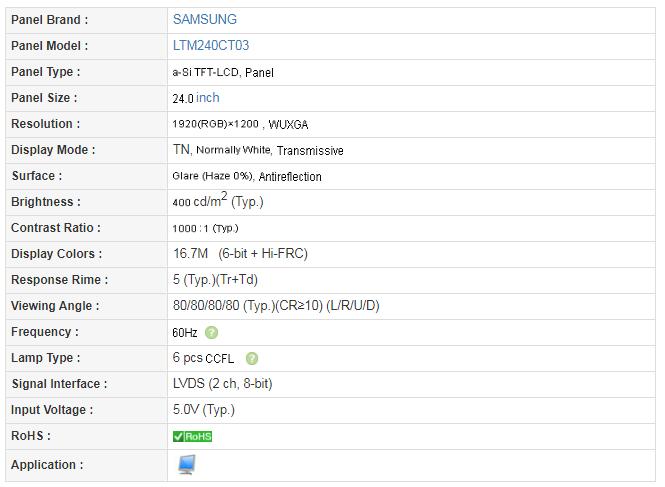Click the '16.7M (6-bit + Hi-FRC)' value
This screenshot has width=665, height=487.
tap(240, 254)
